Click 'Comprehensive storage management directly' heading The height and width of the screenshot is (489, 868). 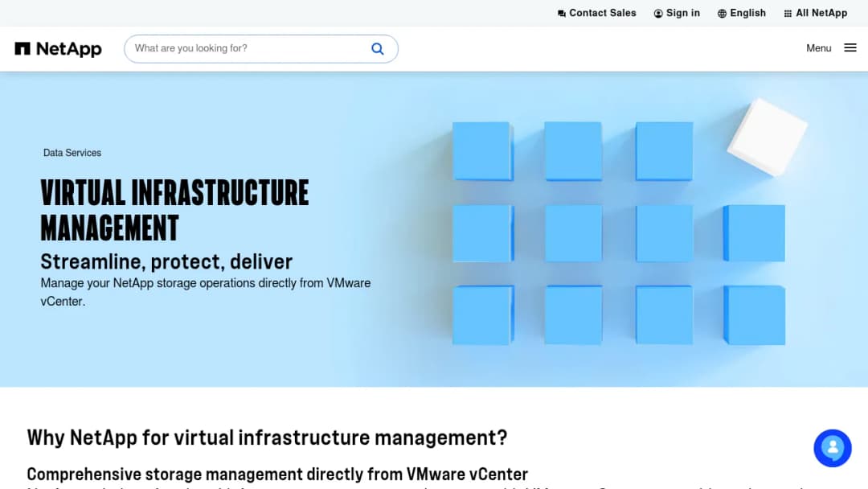pyautogui.click(x=277, y=474)
